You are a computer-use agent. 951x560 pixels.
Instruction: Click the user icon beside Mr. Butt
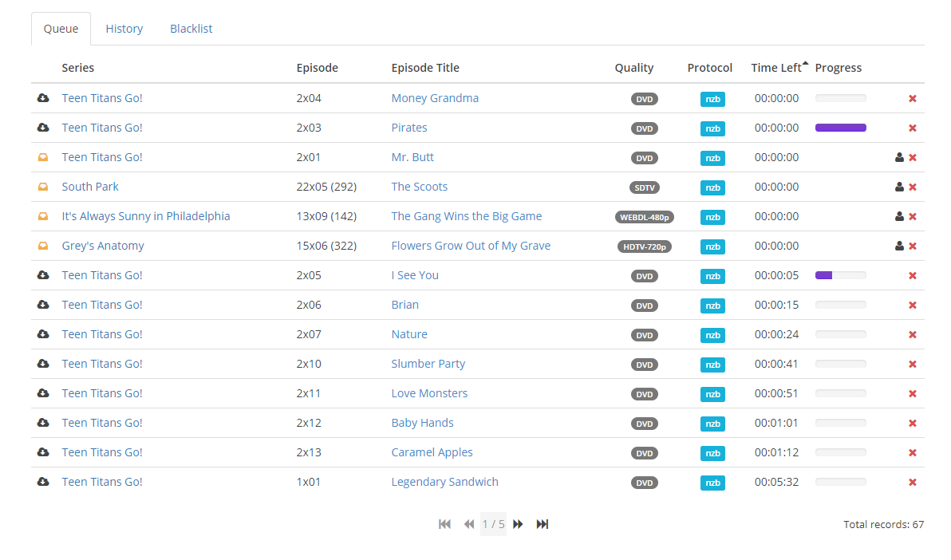(899, 157)
